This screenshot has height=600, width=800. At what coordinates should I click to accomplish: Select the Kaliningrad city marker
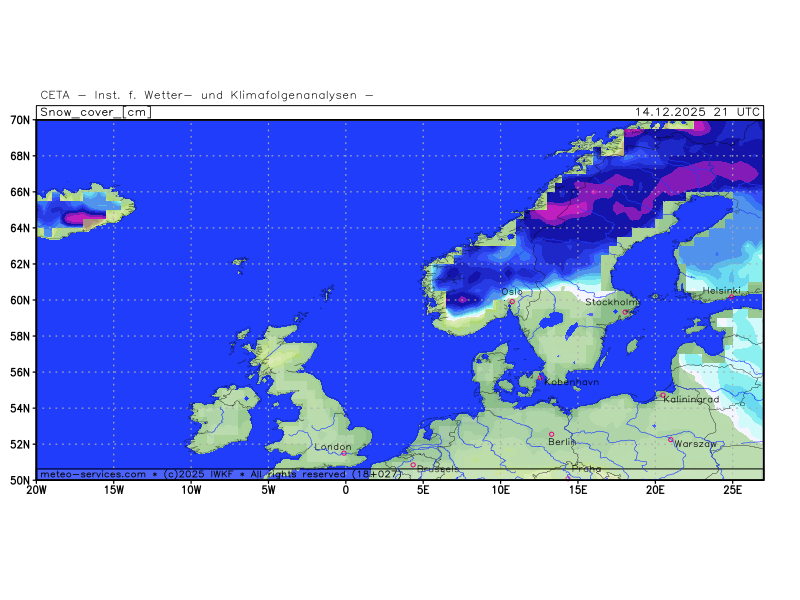[663, 395]
